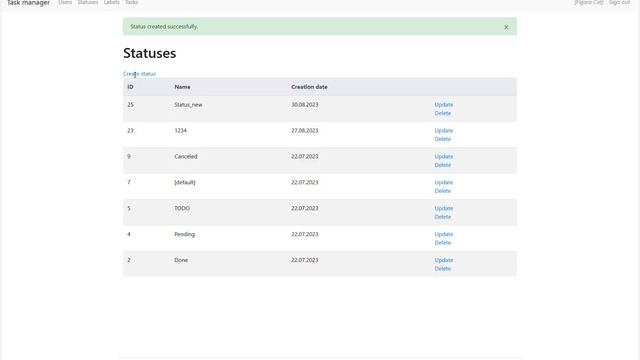Screen dimensions: 640x360
Task: Click the Create status link
Action: click(139, 74)
